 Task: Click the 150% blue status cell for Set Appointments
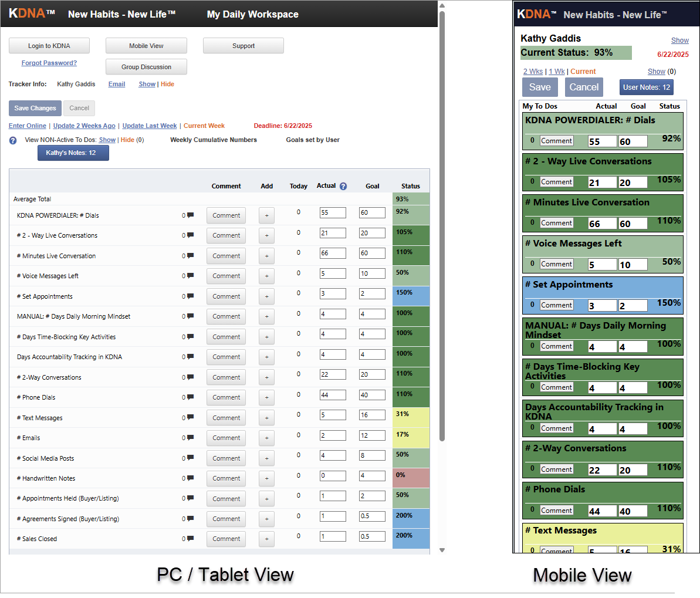point(411,296)
